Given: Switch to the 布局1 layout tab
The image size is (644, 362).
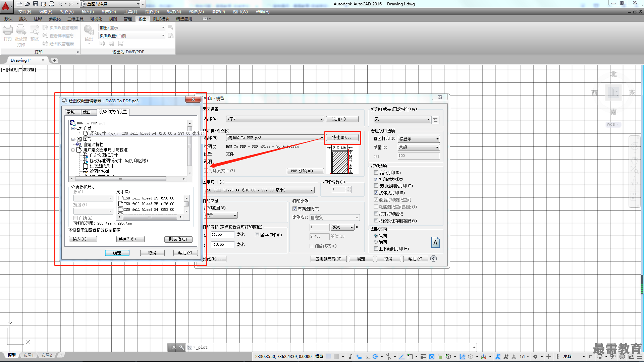Looking at the screenshot, I should point(29,355).
